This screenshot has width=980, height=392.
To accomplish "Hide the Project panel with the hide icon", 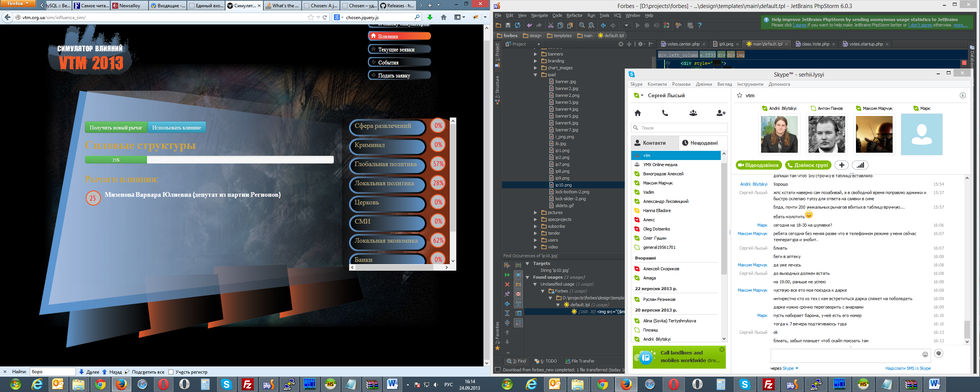I will tap(651, 44).
